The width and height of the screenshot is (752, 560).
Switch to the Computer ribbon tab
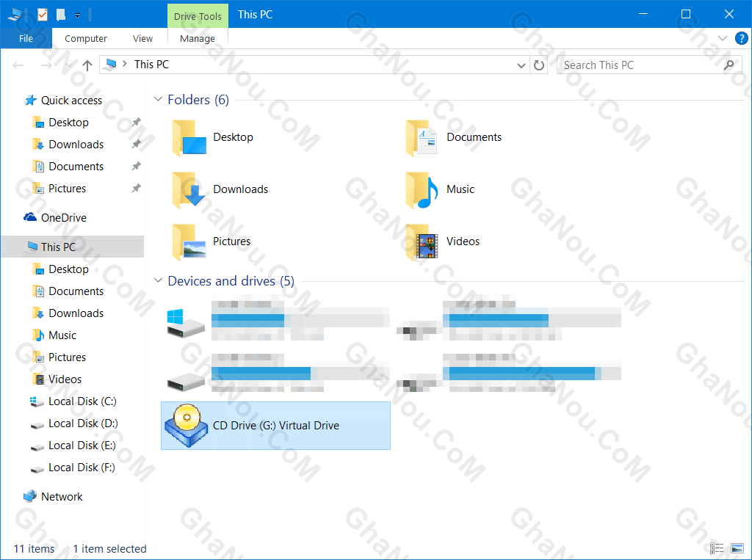(x=86, y=38)
